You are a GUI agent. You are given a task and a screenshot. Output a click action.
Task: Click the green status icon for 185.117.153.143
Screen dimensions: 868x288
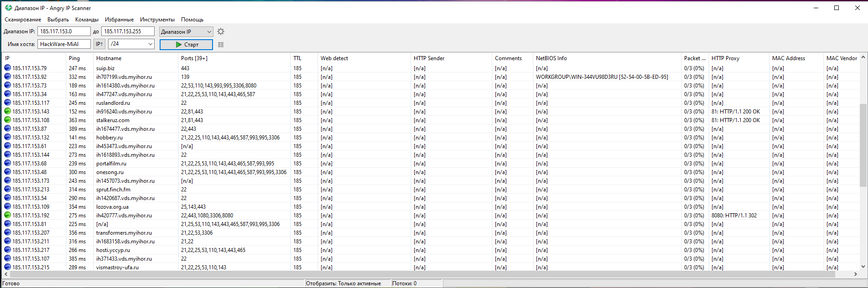7,112
